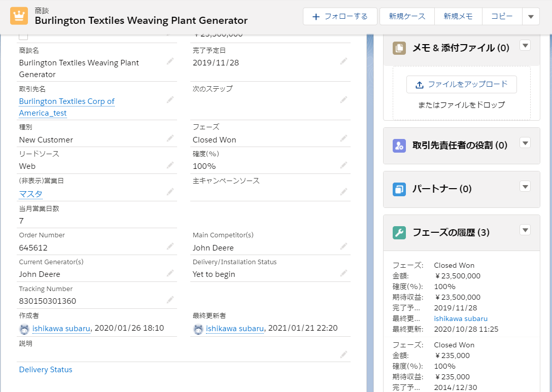Click ファイルをアップロード button
Image resolution: width=552 pixels, height=392 pixels.
[462, 85]
